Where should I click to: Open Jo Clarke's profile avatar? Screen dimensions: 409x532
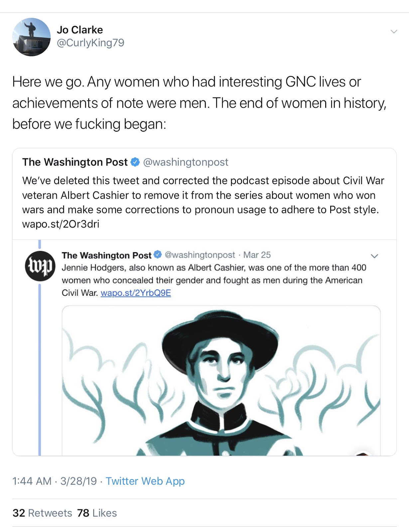pyautogui.click(x=32, y=37)
